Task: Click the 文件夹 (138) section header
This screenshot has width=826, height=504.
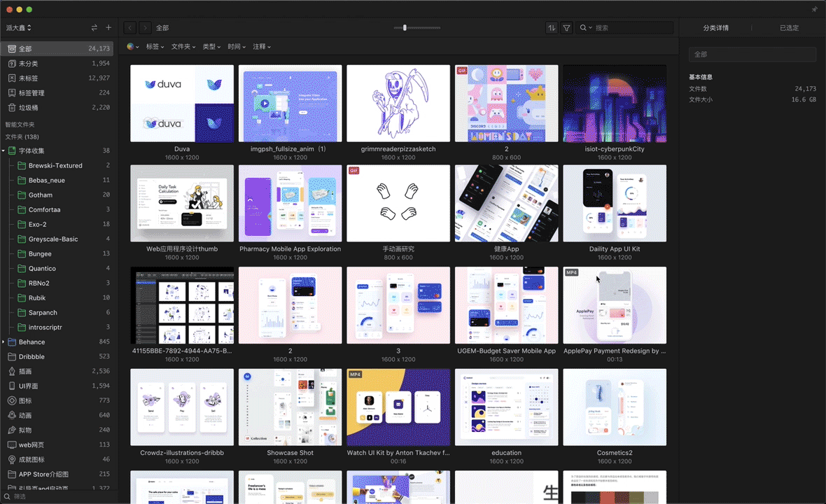Action: [22, 137]
